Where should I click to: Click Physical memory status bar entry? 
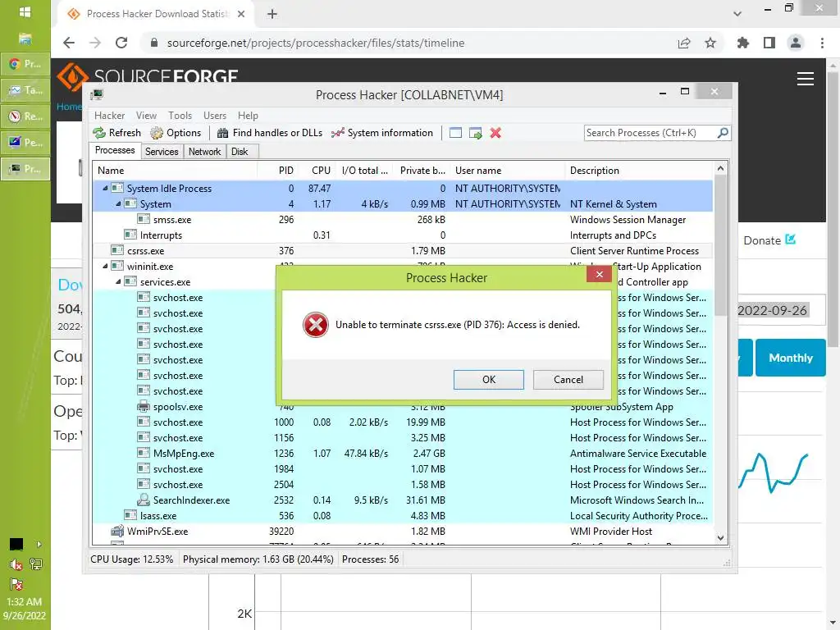pos(258,559)
